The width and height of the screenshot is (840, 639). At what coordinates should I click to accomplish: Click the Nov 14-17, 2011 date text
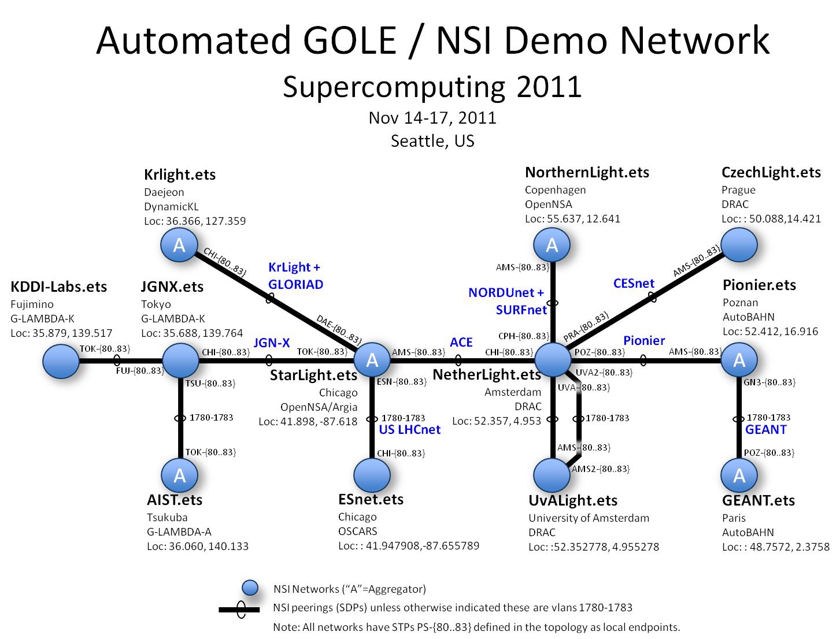coord(432,118)
